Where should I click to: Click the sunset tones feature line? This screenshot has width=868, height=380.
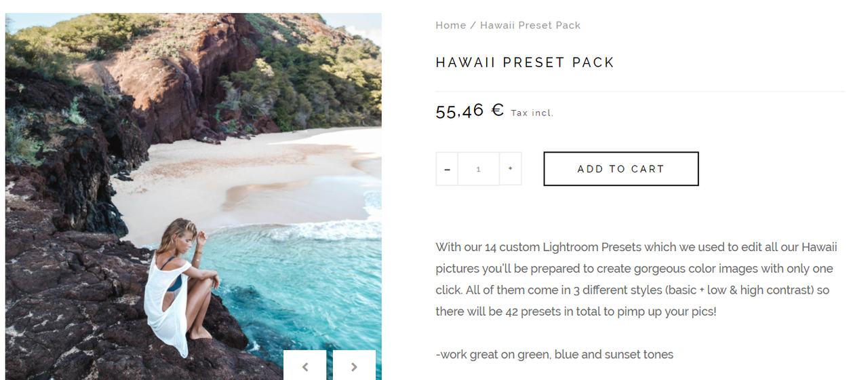554,354
